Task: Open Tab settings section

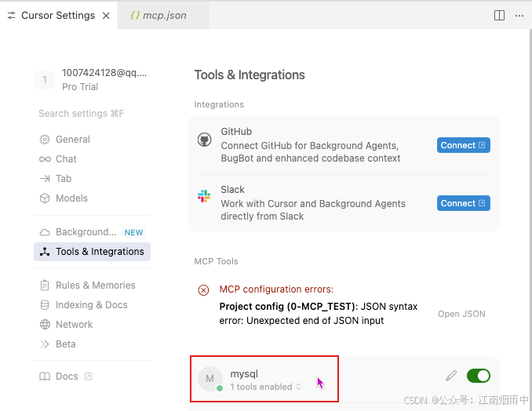Action: (93, 178)
